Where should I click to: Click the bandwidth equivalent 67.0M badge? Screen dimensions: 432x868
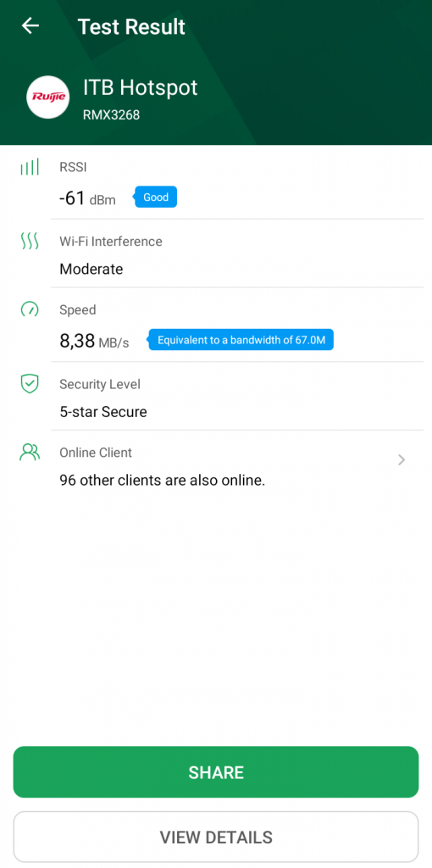click(241, 340)
